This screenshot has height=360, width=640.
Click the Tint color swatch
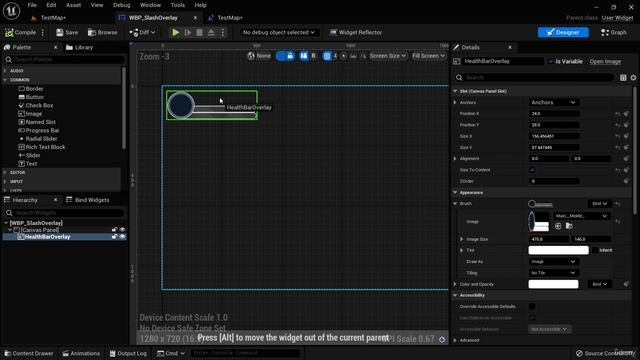(558, 250)
